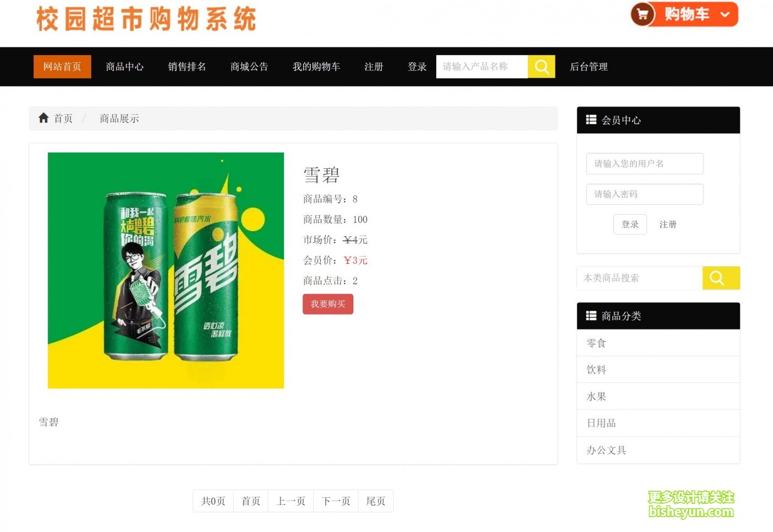773x532 pixels.
Task: Click the yellow search button for 本类商品搜索
Action: pyautogui.click(x=721, y=278)
